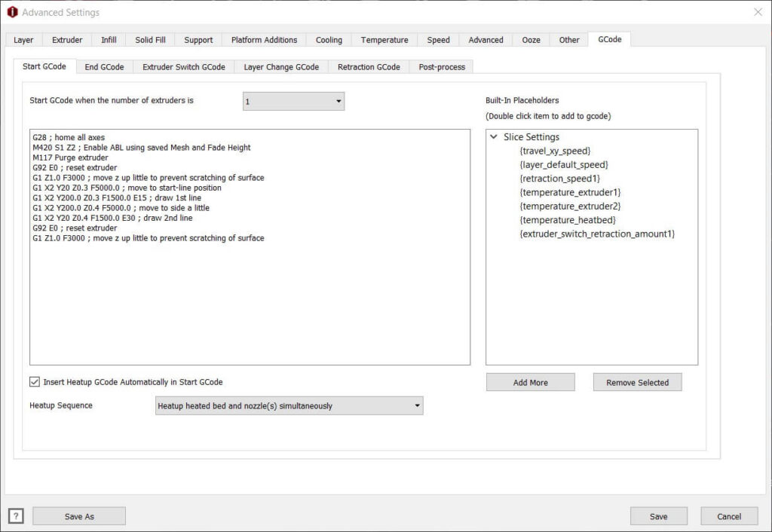Screen dimensions: 772x532
Task: Select the GCode tab
Action: pyautogui.click(x=609, y=39)
